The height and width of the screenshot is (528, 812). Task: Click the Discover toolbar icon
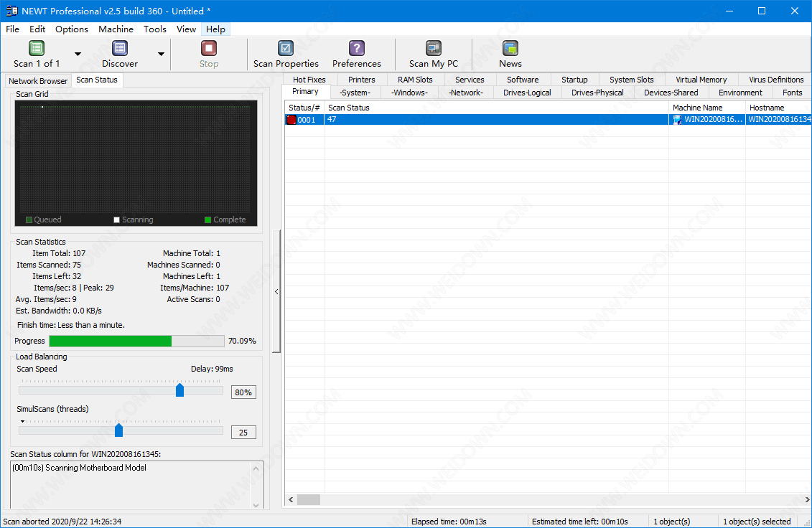coord(120,49)
